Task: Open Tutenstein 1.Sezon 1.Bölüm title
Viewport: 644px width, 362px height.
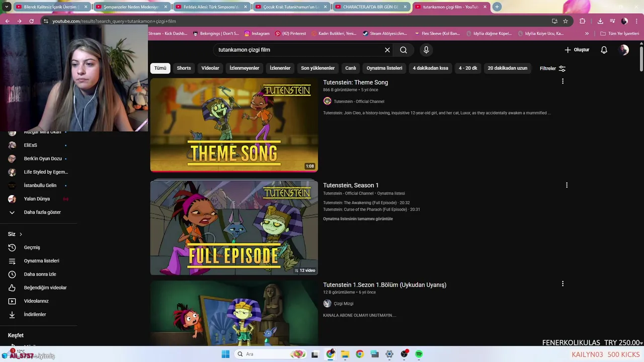Action: [x=384, y=285]
